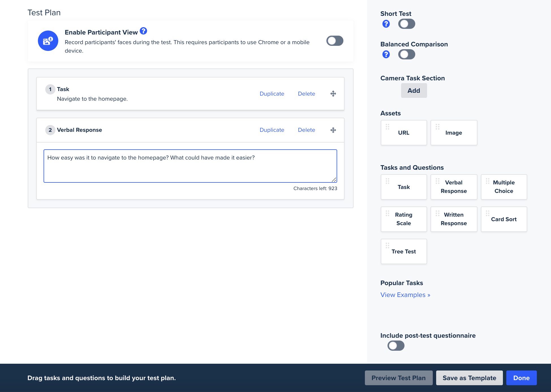Click the 'Characters left: 923' counter
The image size is (551, 392).
tap(315, 188)
